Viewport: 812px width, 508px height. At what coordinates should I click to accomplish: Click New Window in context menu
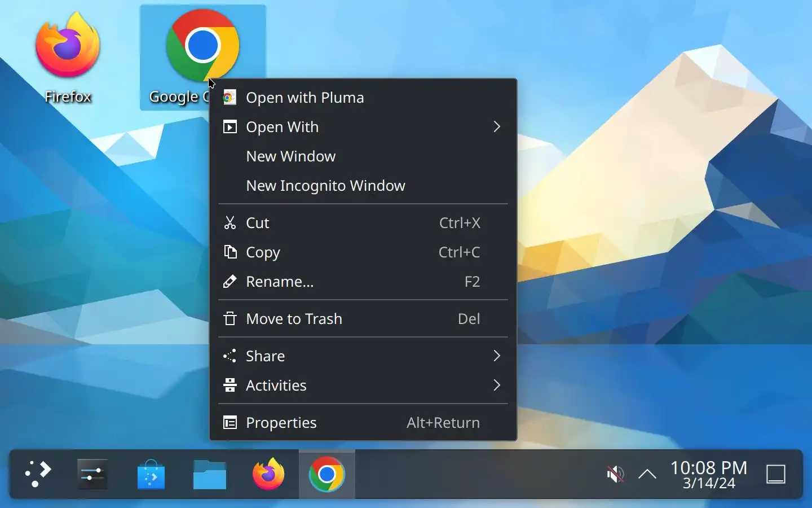pyautogui.click(x=363, y=156)
